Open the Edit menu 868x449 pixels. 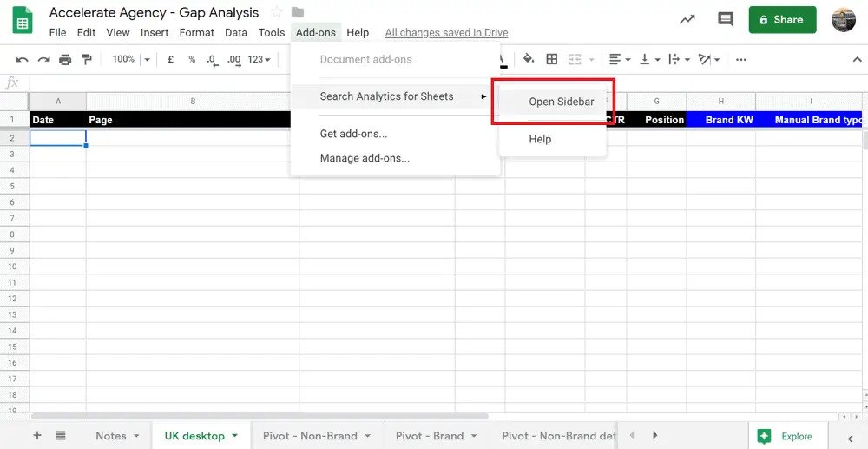86,33
